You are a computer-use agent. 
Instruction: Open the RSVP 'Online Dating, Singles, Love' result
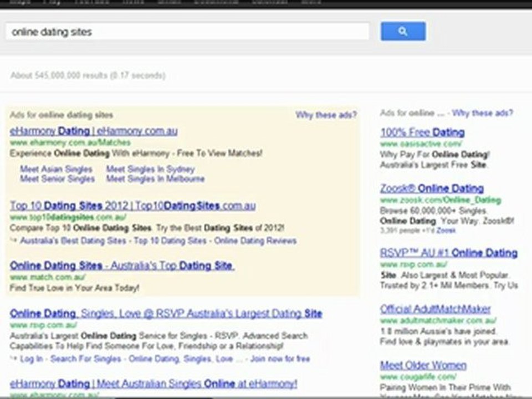166,314
